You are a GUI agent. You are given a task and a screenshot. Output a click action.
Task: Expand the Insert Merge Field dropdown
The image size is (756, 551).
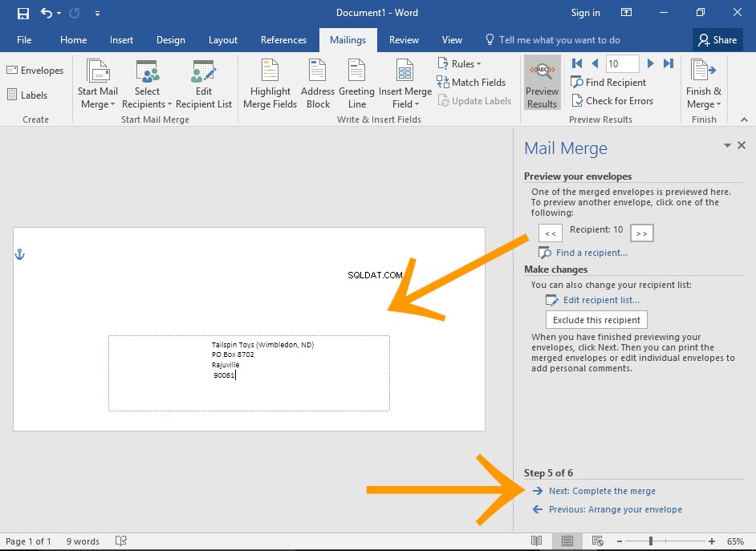click(405, 83)
